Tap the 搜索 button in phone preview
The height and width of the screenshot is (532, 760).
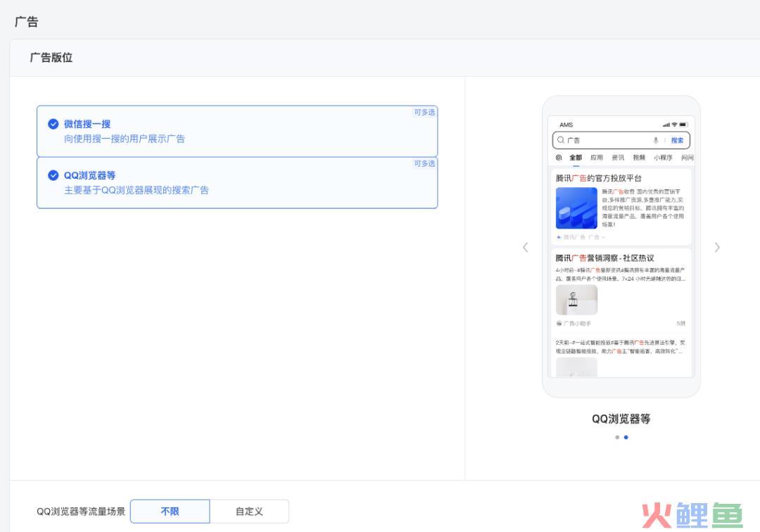coord(677,140)
